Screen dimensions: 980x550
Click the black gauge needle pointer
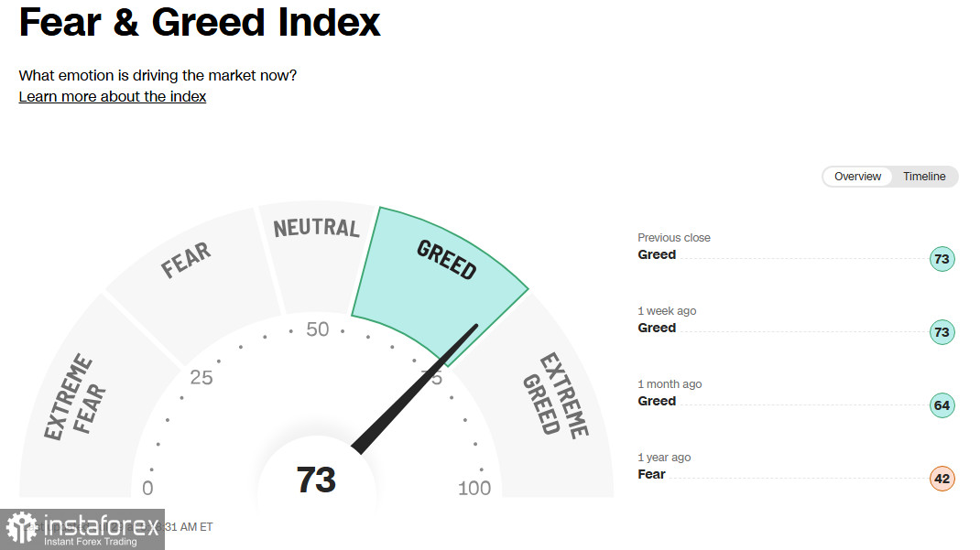tap(414, 388)
